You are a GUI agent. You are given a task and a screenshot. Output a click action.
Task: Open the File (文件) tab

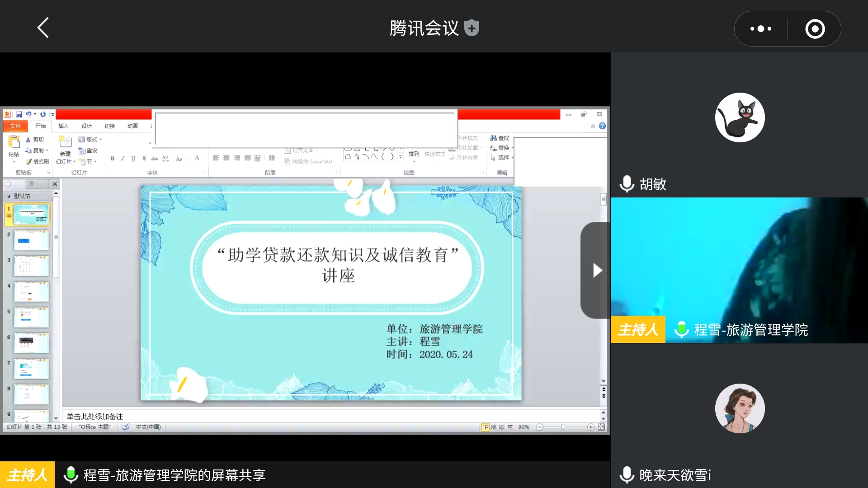tap(15, 126)
